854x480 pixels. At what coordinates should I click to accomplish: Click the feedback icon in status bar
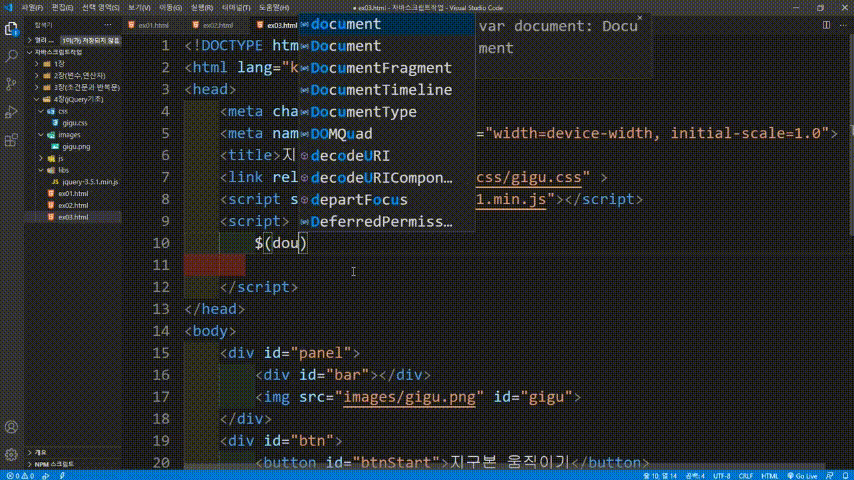point(829,476)
